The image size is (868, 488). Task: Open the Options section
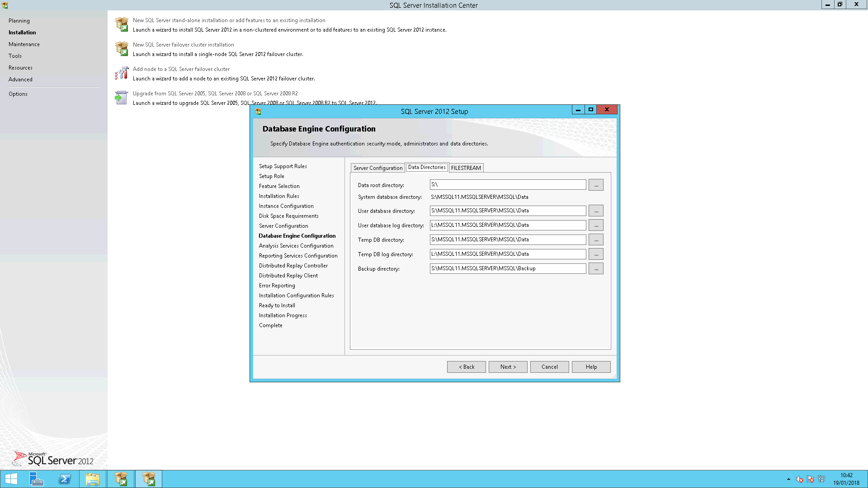tap(18, 94)
